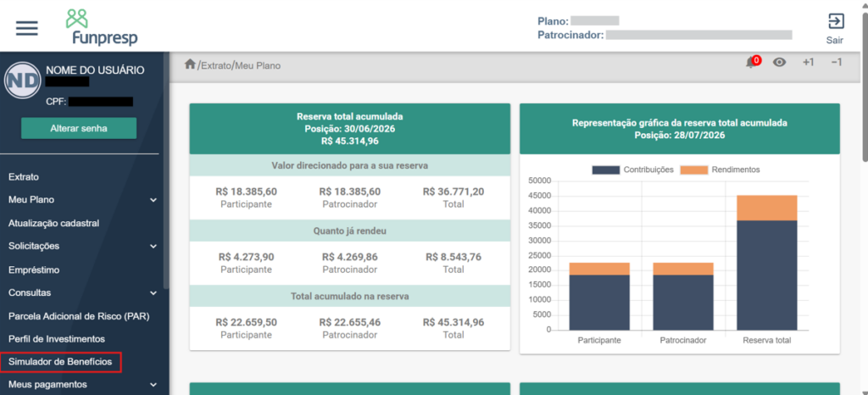Open the Extrato menu item
This screenshot has width=868, height=395.
pos(24,177)
